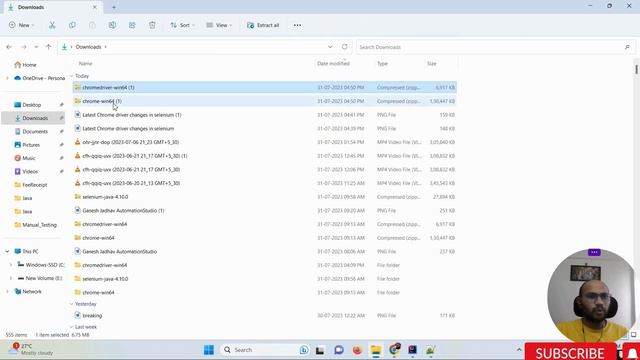Select selenium-java-4.10.0 compressed file
The image size is (640, 360).
tap(264, 197)
